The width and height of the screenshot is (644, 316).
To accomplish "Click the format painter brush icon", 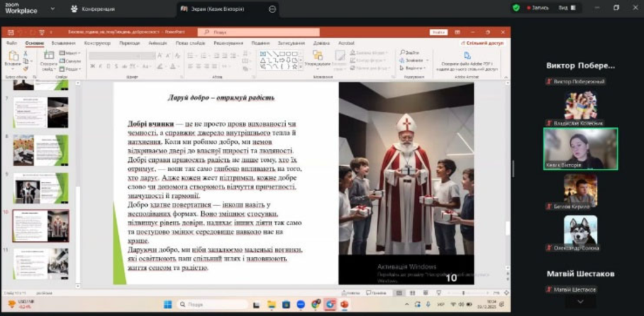I will 25,68.
